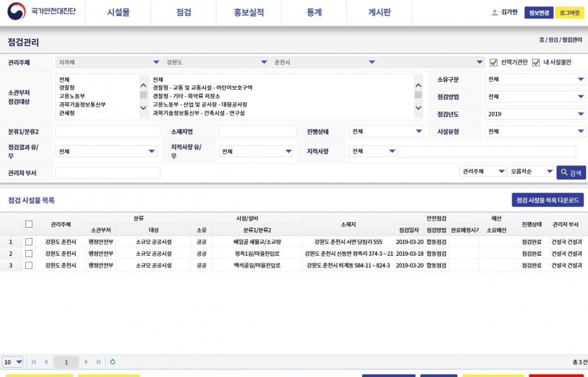Screen dimensions: 588x377
Task: Open the 오름차순 sort order dropdown
Action: (530, 171)
